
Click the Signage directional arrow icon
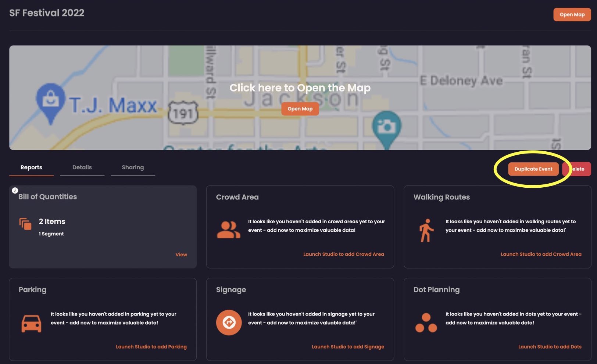(x=229, y=322)
